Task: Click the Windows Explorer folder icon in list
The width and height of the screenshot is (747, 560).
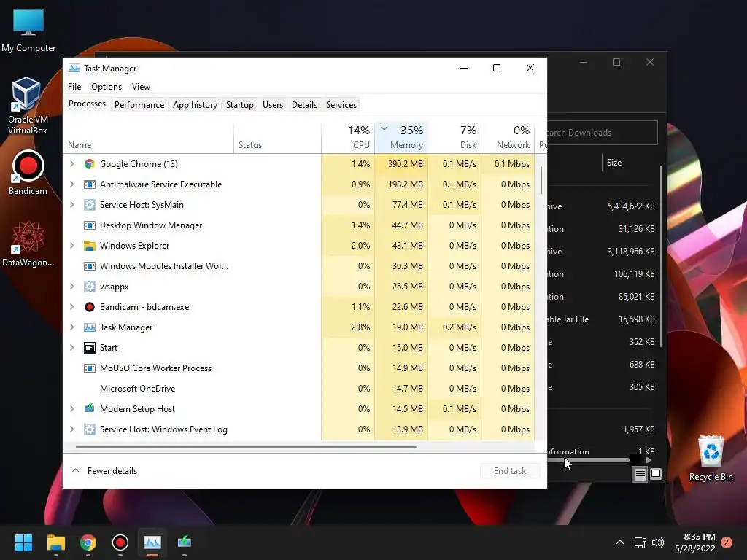Action: point(90,246)
